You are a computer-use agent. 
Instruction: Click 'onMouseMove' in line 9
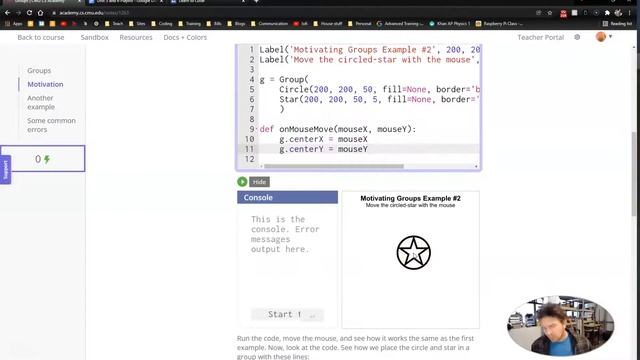[x=306, y=129]
